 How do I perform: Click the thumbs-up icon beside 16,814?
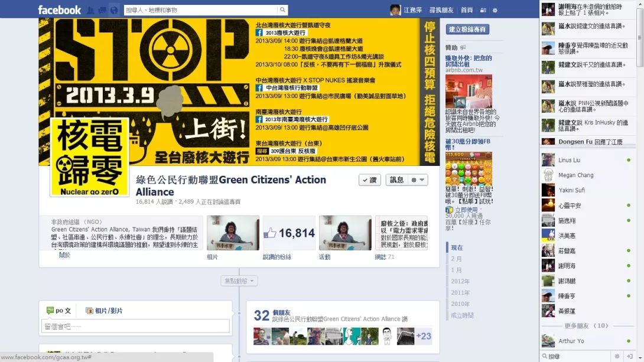tap(270, 233)
